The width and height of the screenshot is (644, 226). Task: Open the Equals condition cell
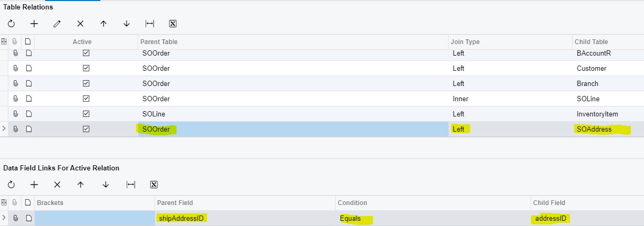pyautogui.click(x=433, y=218)
